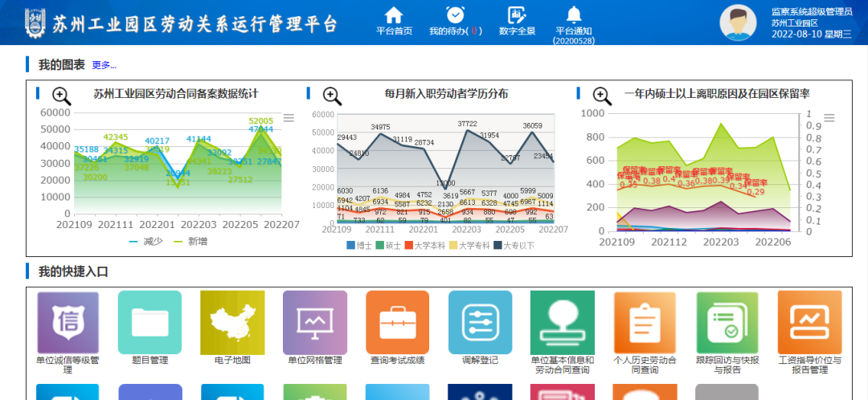
Task: Open the 单位诚信等级管理 shortcut icon
Action: (x=68, y=323)
